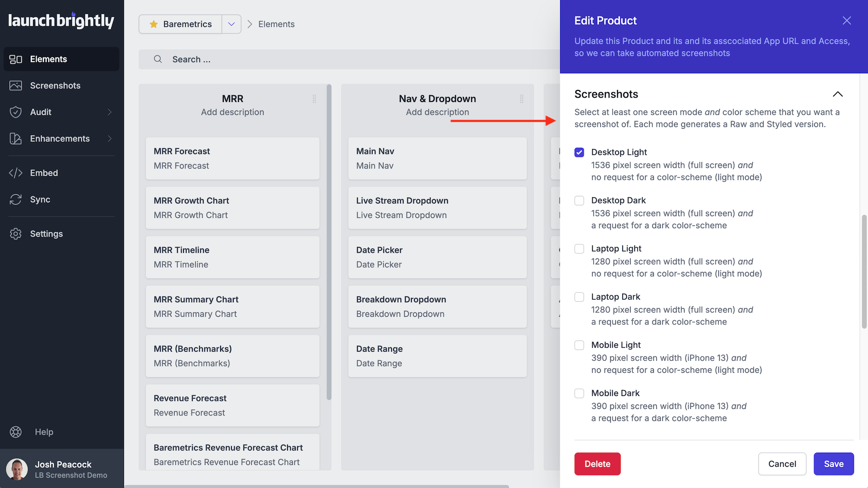868x488 pixels.
Task: Uncheck the Desktop Light checkbox
Action: coord(579,152)
